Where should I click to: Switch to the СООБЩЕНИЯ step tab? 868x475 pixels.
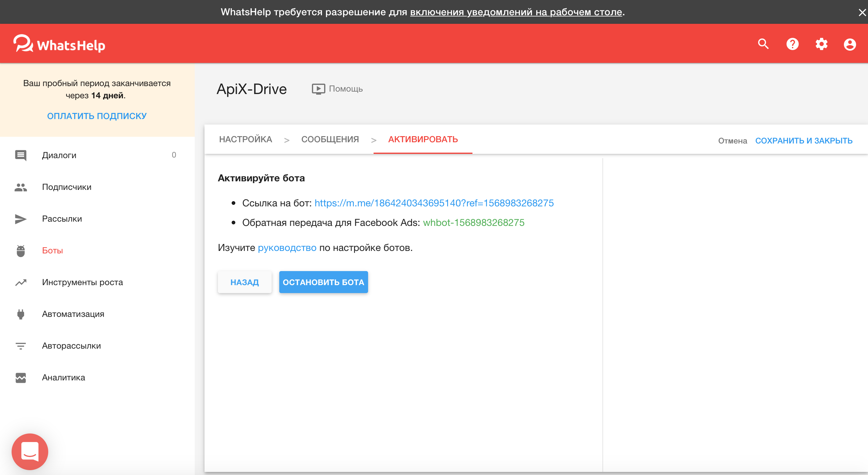(x=330, y=139)
